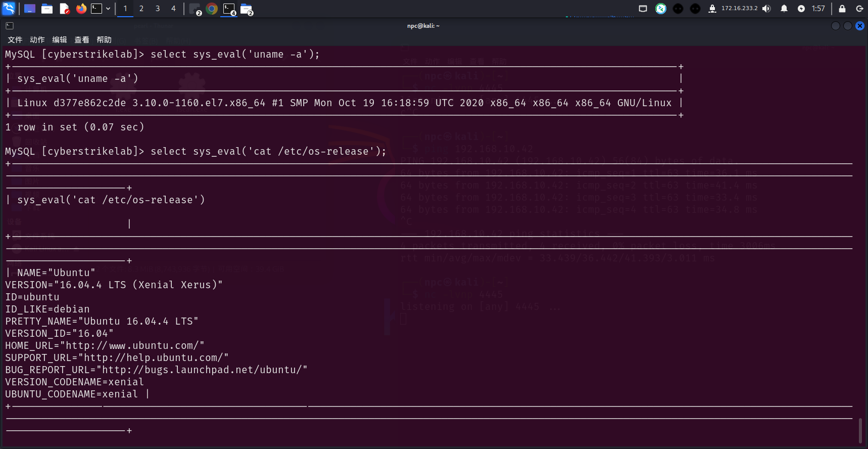Click the SUPPORT_URL help.ubuntu.com line
868x449 pixels.
pos(117,357)
